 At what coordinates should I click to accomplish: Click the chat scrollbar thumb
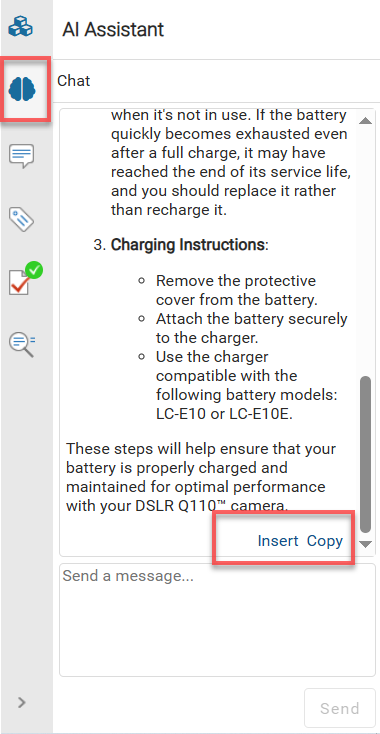coord(365,455)
